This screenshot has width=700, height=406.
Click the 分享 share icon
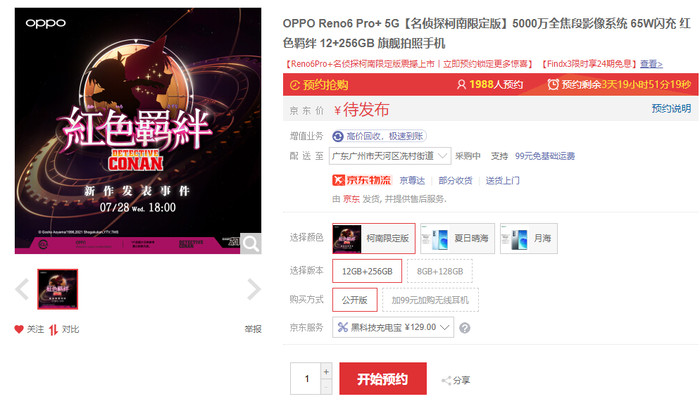(x=446, y=381)
